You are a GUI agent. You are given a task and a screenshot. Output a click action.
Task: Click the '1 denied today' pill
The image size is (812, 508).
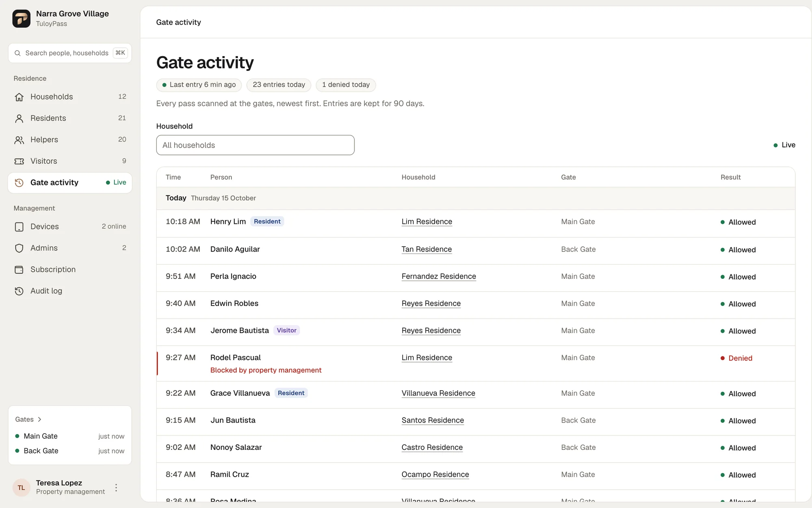[x=346, y=85]
